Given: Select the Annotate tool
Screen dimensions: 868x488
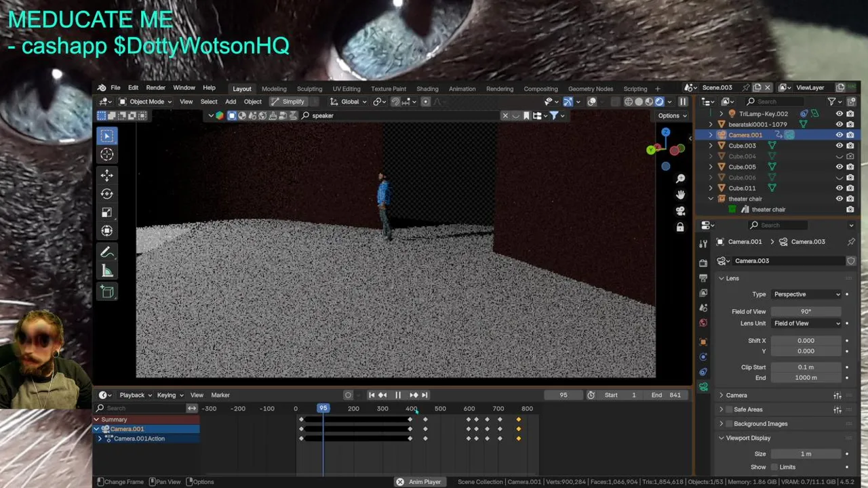Looking at the screenshot, I should (107, 253).
